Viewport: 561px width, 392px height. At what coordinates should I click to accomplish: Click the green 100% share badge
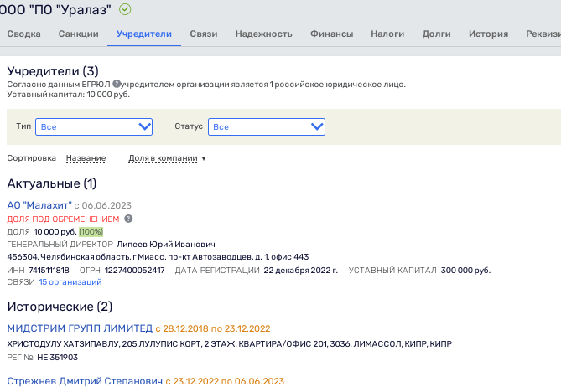(91, 232)
